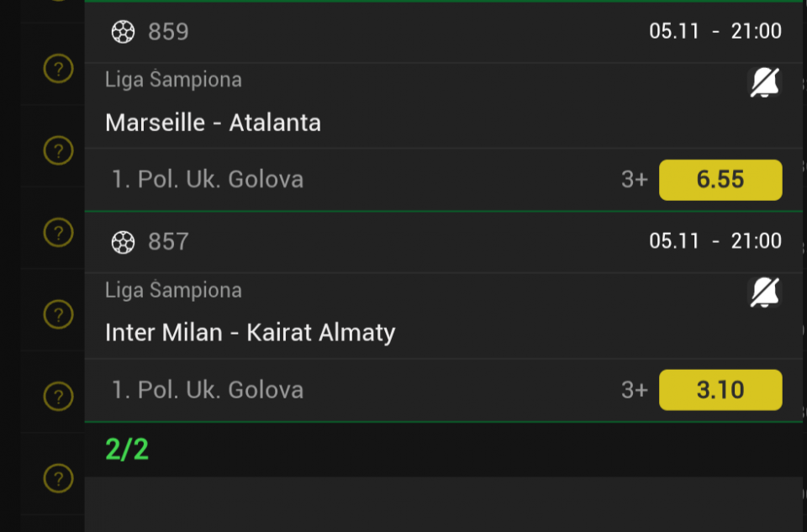The image size is (807, 532).
Task: Toggle the muted bell for Marseille - Atalanta
Action: point(764,83)
